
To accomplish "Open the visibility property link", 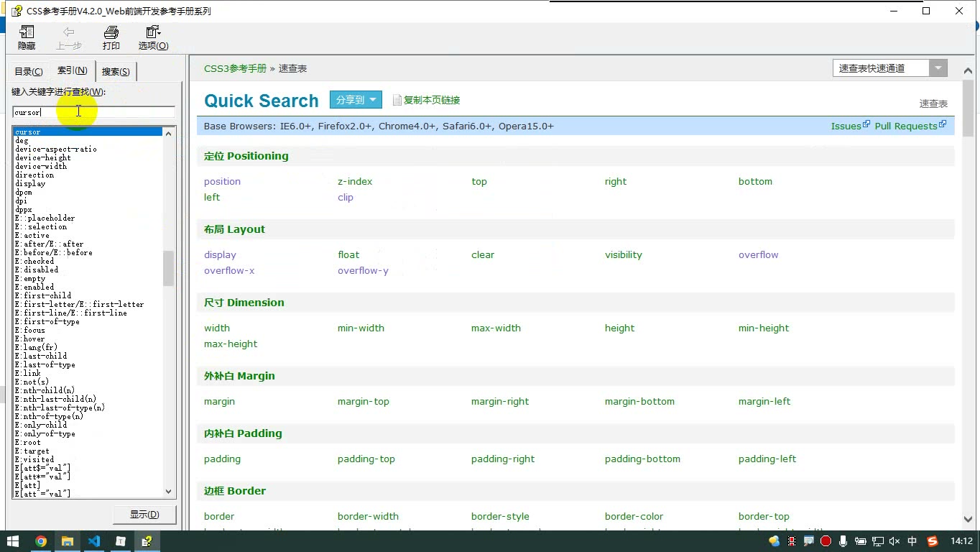I will pos(624,254).
